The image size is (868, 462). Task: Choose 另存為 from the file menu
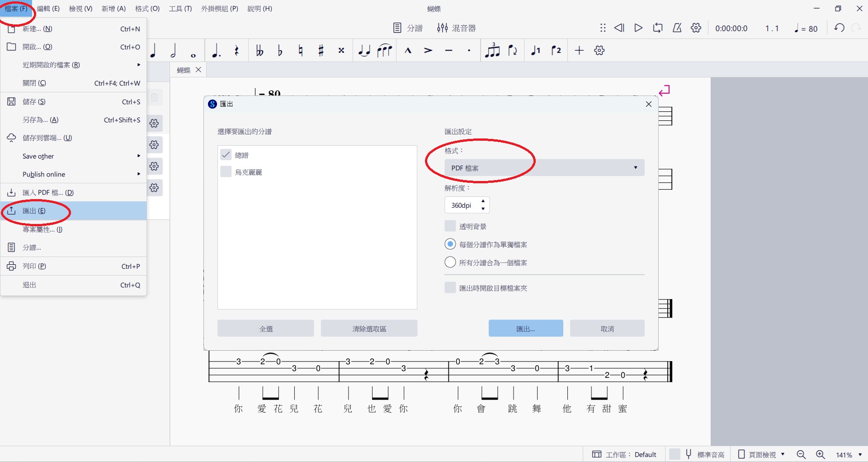coord(41,120)
